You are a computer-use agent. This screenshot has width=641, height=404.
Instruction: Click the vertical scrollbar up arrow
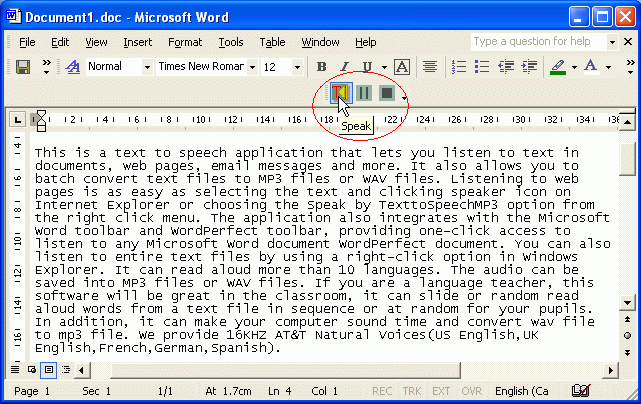click(627, 122)
